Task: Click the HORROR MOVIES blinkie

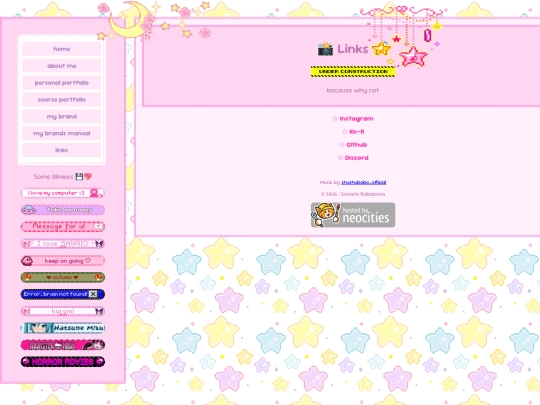Action: click(x=63, y=362)
